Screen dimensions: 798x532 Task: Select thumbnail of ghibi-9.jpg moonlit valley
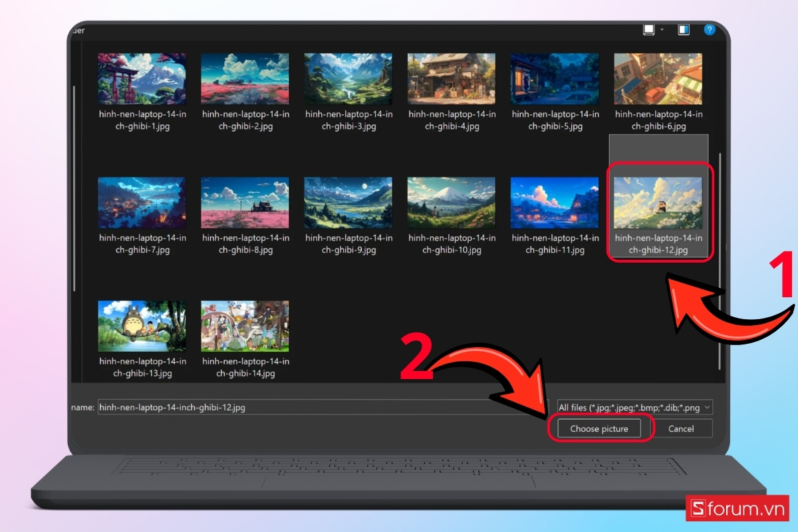pos(348,202)
